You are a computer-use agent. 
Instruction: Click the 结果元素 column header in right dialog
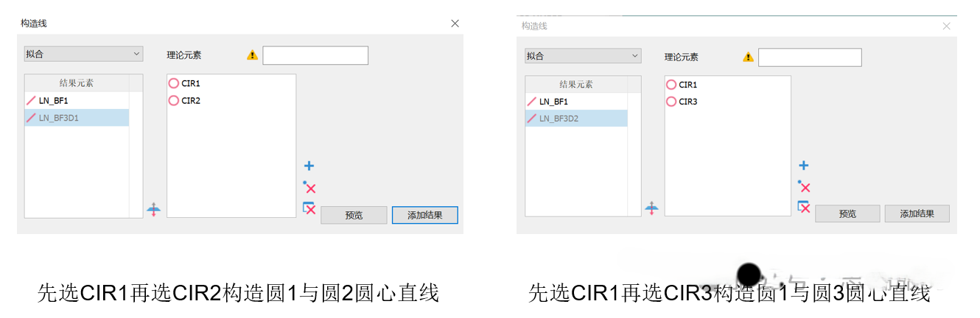click(575, 85)
